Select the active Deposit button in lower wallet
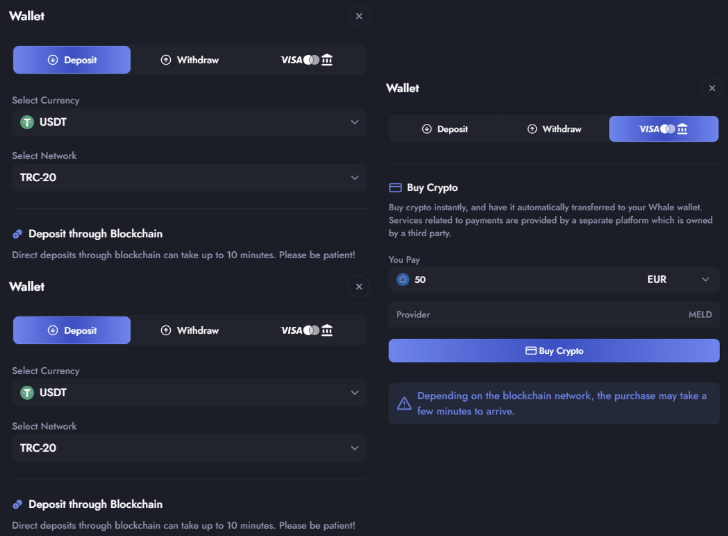This screenshot has width=728, height=536. click(72, 331)
